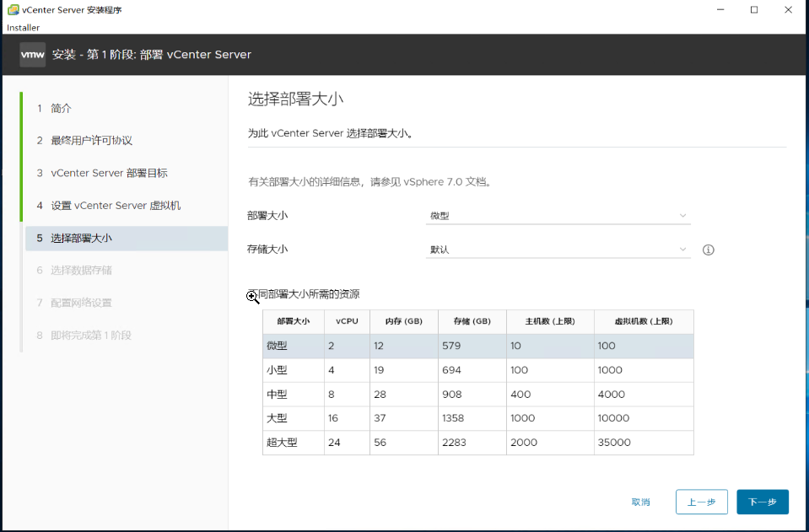Click memory value 19 for 小型
This screenshot has width=809, height=532.
pos(380,370)
